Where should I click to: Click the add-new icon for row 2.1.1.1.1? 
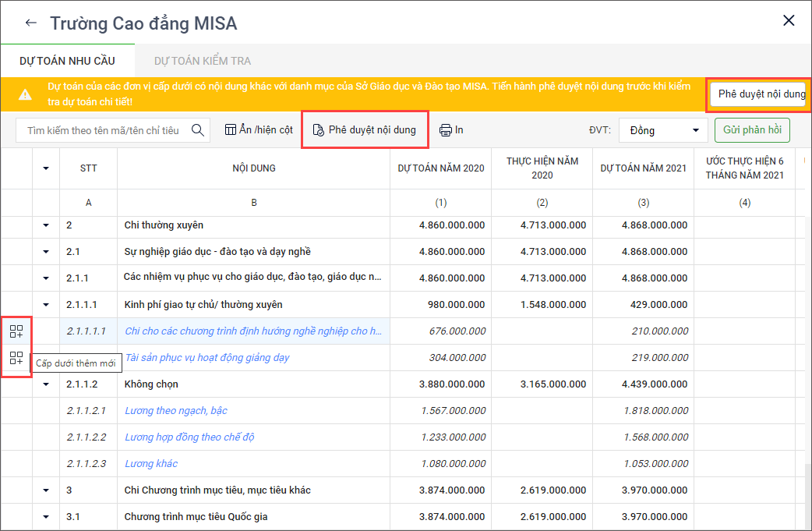pyautogui.click(x=16, y=331)
